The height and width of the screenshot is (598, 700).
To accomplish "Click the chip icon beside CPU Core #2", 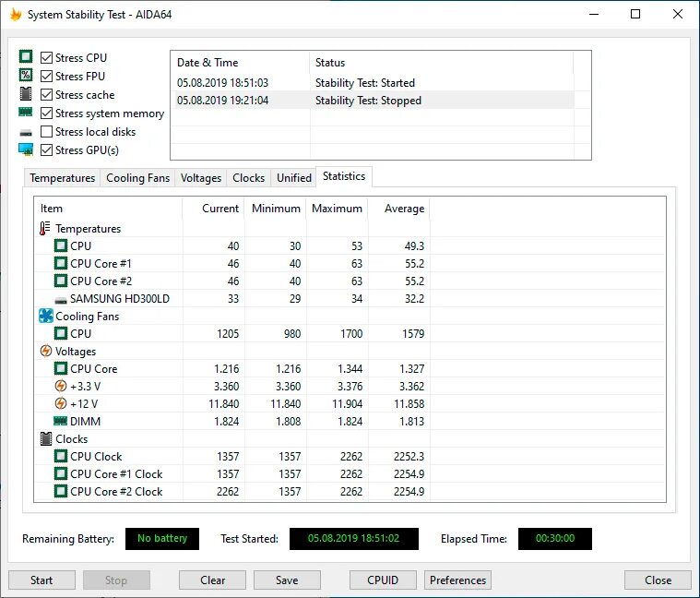I will [x=61, y=281].
